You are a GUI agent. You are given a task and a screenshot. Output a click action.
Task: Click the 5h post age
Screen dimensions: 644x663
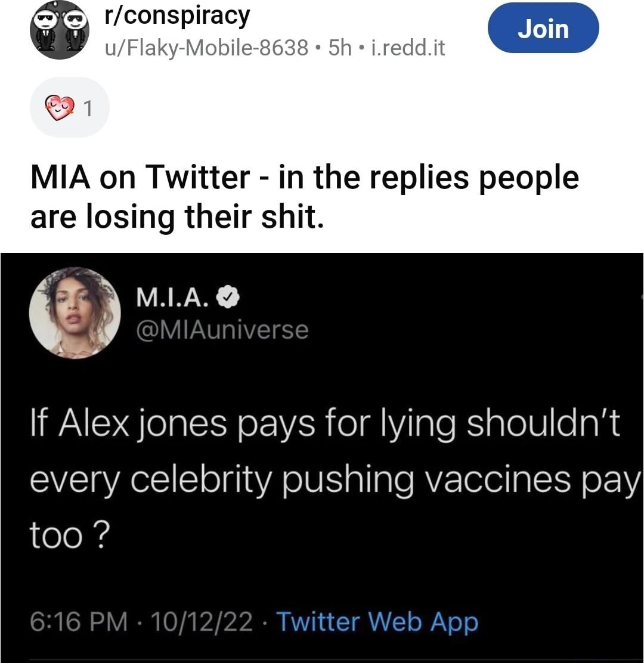point(340,47)
